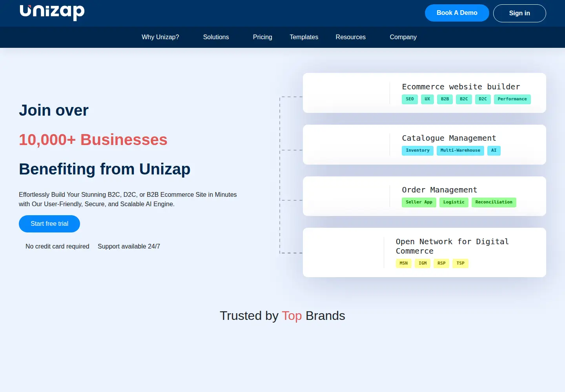Click the 'Trusted by Top Brands' heading

[x=282, y=316]
